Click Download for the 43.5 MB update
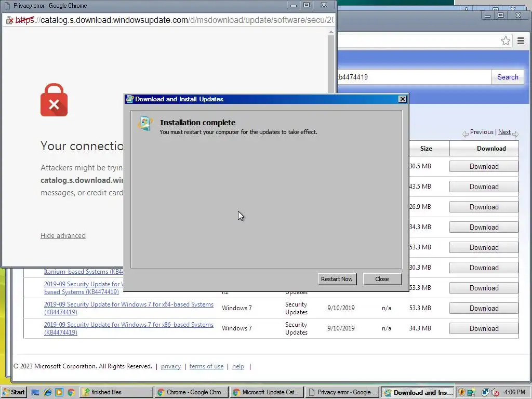The width and height of the screenshot is (532, 399). 484,187
